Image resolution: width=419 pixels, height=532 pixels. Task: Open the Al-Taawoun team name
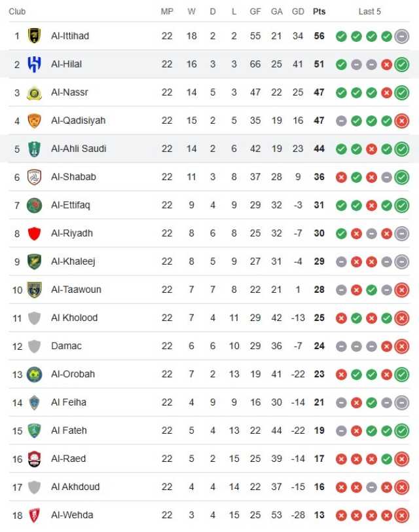[x=77, y=290]
